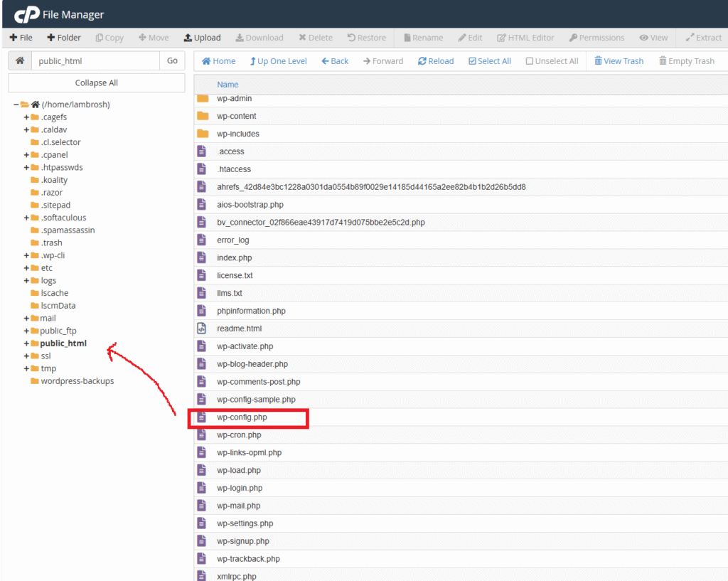
Task: Click the home icon beside path field
Action: click(x=20, y=61)
